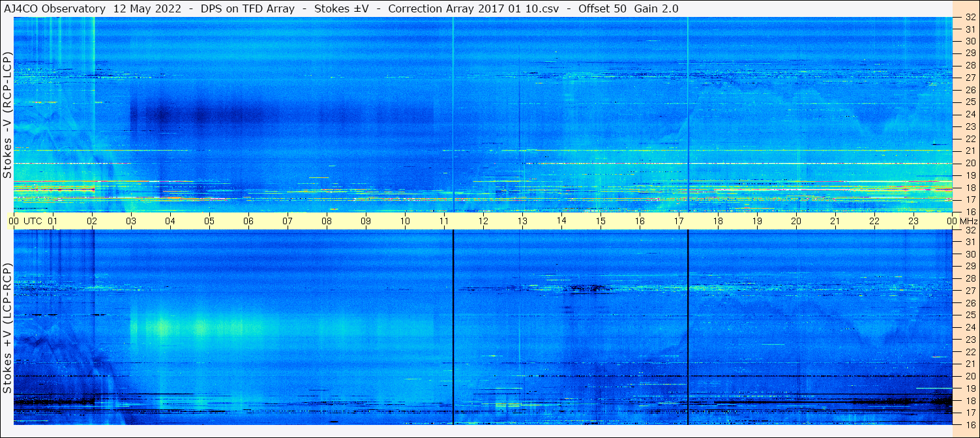Screen dimensions: 980x438
Task: Click 26 MHz label of Stokes -V panel
Action: coord(970,90)
